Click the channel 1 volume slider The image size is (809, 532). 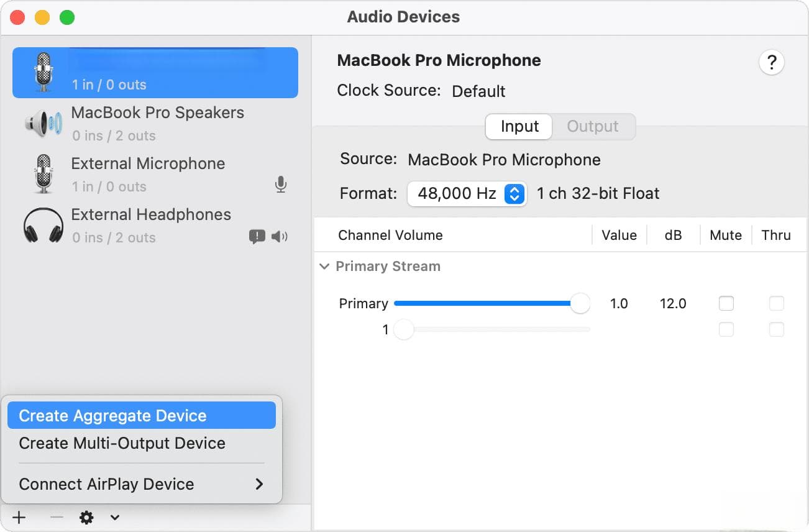tap(492, 329)
